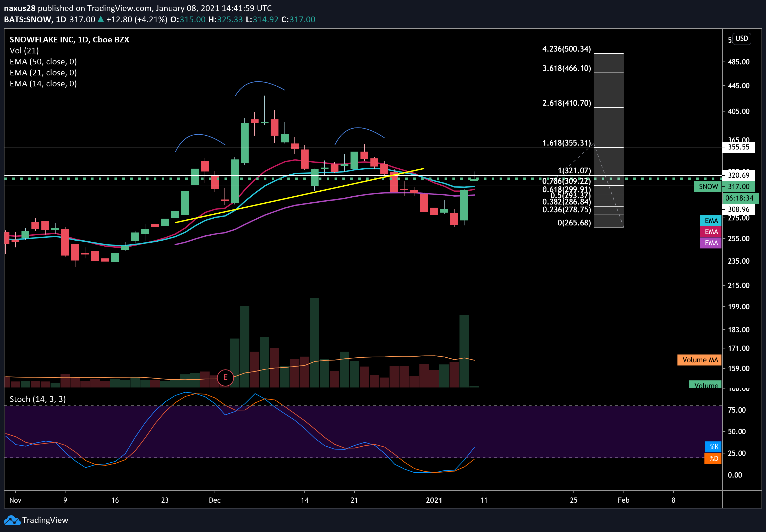Click the 3.618(466.10) Fibonacci label
This screenshot has height=532, width=766.
[567, 68]
